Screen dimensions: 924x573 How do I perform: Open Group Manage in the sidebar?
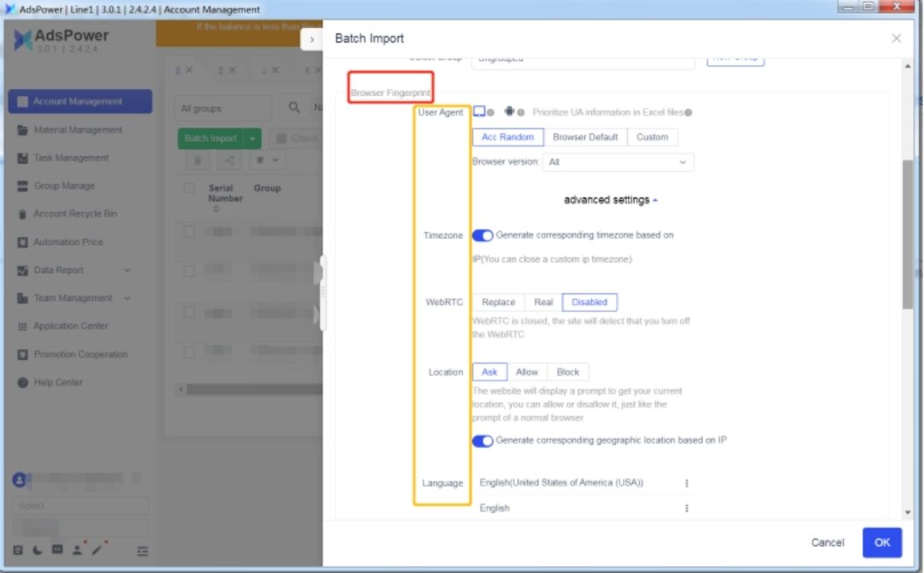point(80,186)
